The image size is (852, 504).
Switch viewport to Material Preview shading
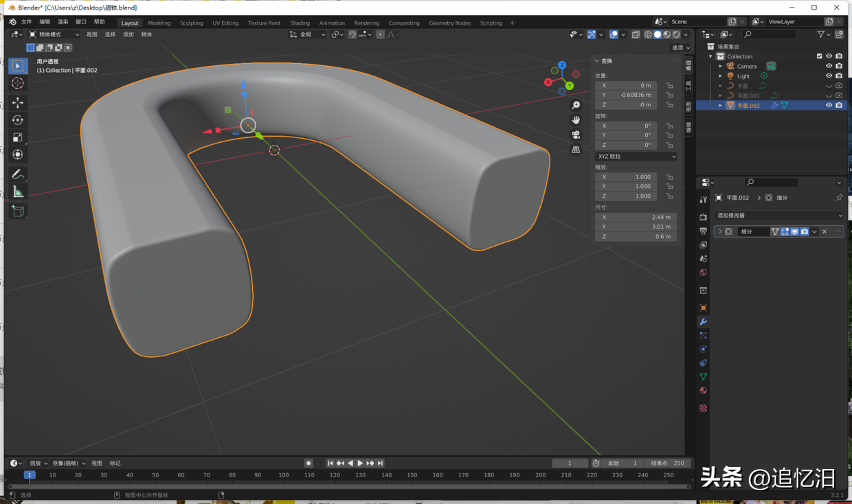666,34
